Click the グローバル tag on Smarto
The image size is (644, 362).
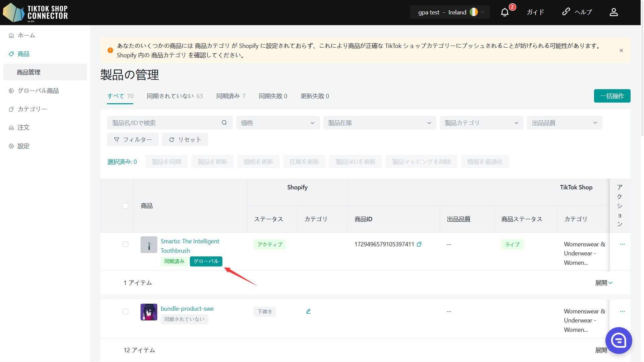(x=206, y=261)
